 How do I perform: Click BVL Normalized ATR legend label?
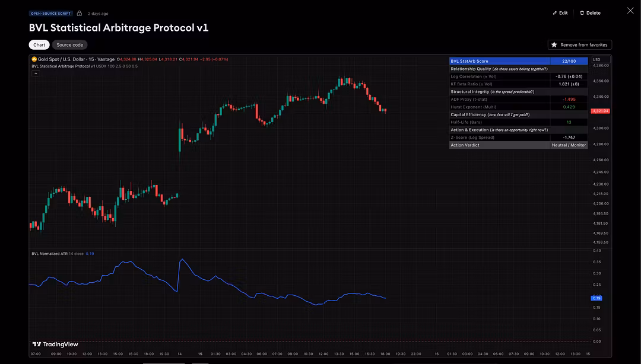coord(49,254)
